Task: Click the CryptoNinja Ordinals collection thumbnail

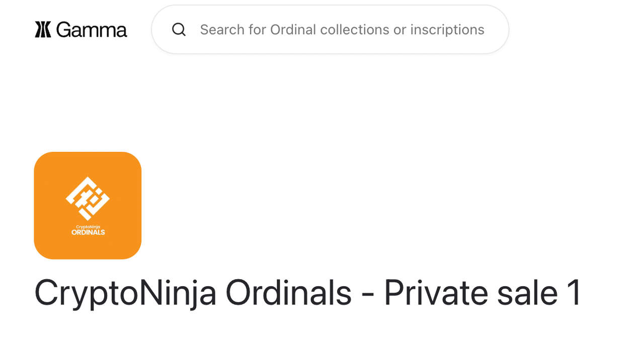Action: pos(88,205)
